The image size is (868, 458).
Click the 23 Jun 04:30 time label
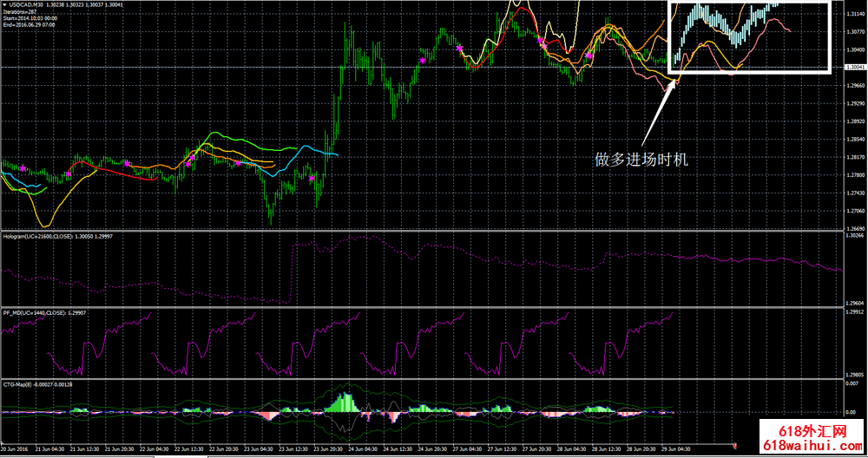pyautogui.click(x=260, y=449)
